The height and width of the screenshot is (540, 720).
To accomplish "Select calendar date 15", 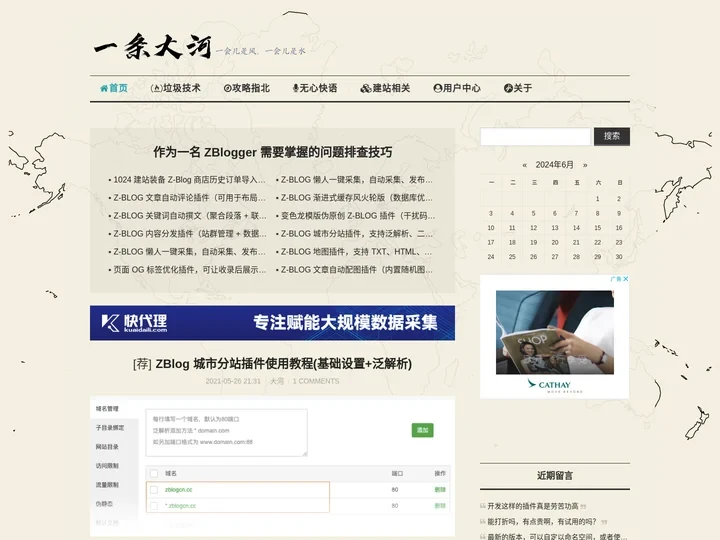I will click(597, 228).
